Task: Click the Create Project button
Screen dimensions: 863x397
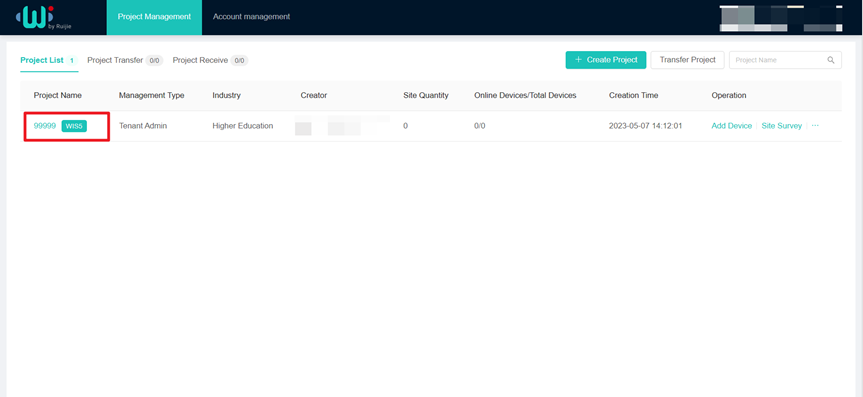Action: (605, 60)
